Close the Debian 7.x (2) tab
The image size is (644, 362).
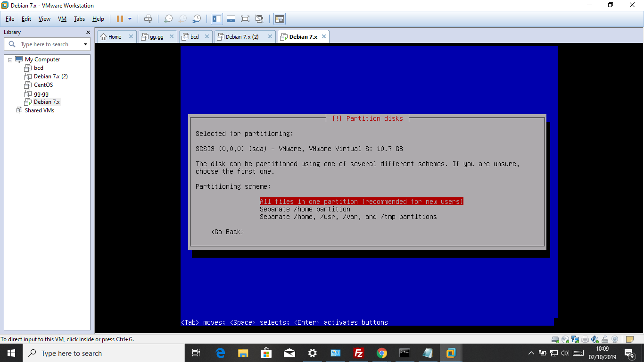pyautogui.click(x=270, y=37)
